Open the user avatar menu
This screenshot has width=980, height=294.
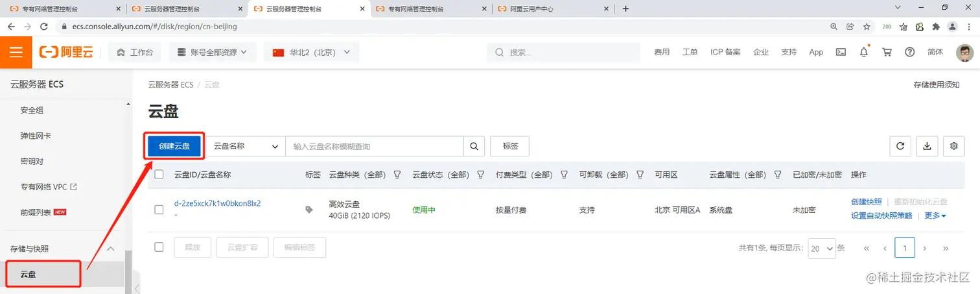[x=965, y=53]
